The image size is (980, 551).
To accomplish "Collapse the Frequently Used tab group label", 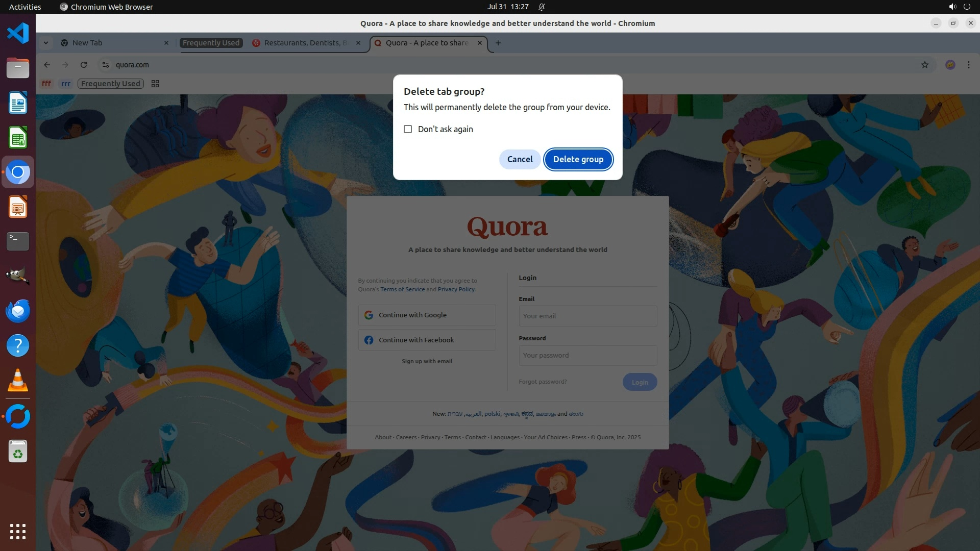I will click(x=211, y=43).
